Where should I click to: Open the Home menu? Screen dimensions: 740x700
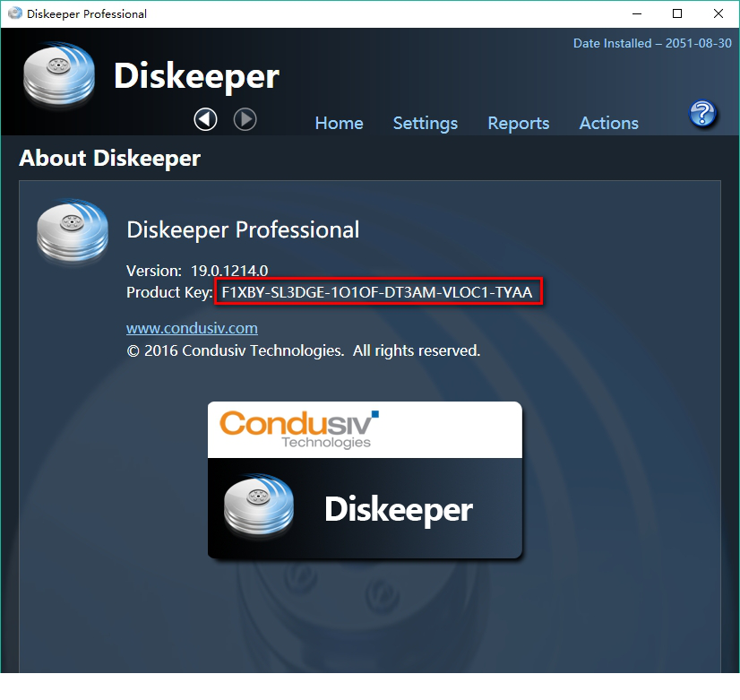pos(339,123)
